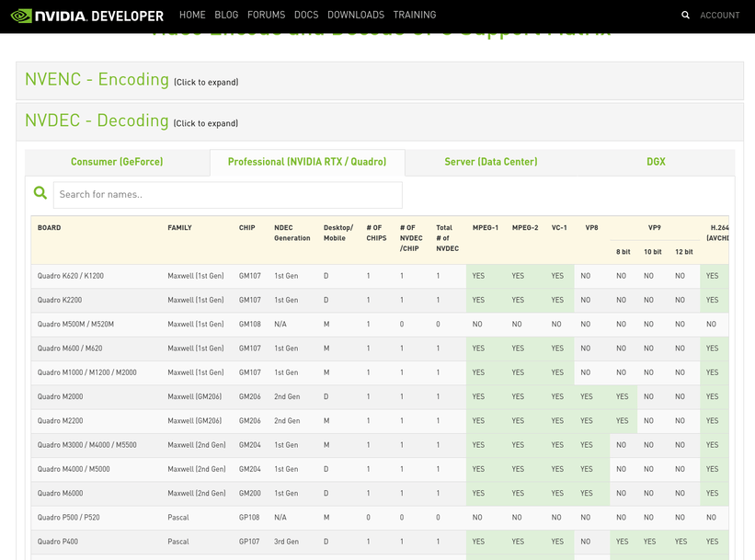Open the Server (Data Center) tab

pos(491,162)
